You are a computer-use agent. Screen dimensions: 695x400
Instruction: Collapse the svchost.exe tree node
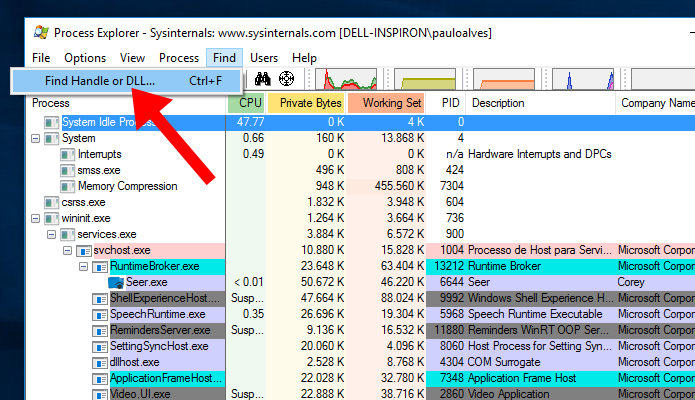click(67, 251)
